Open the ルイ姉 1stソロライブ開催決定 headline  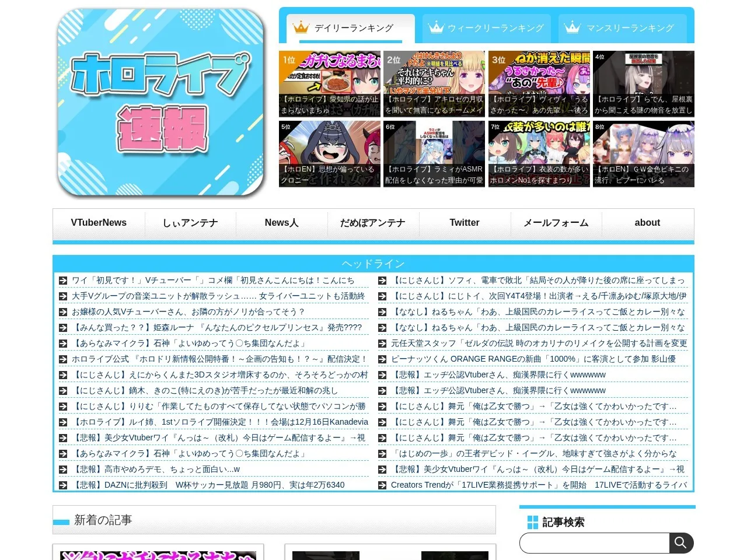(x=219, y=422)
